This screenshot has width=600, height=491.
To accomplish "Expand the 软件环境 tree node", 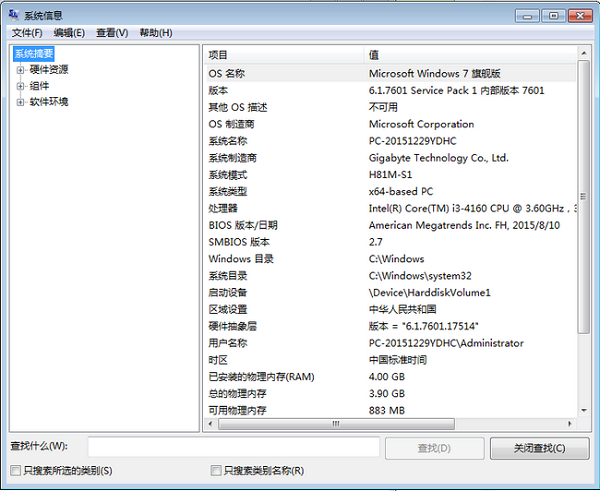I will (20, 102).
